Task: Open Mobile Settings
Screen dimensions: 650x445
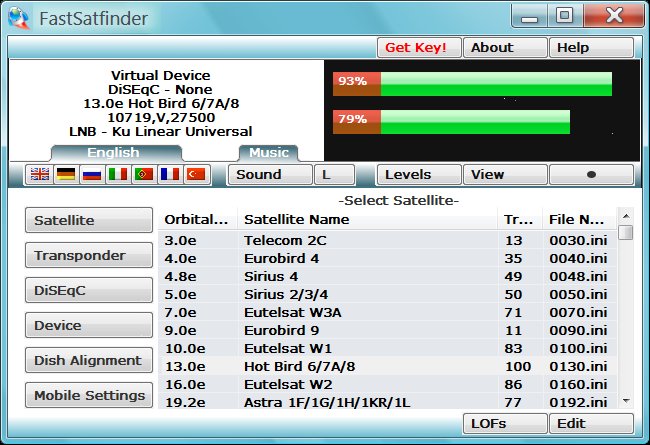Action: pos(89,395)
